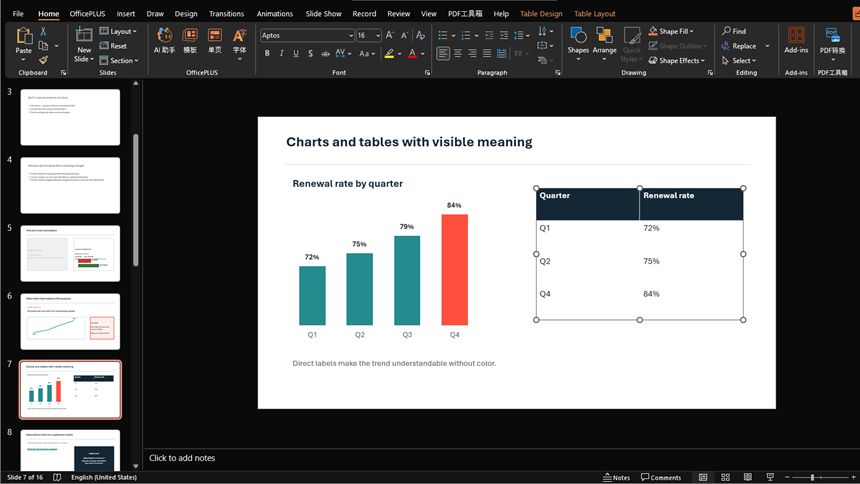Click the Find button
This screenshot has height=484, width=860.
click(x=734, y=31)
